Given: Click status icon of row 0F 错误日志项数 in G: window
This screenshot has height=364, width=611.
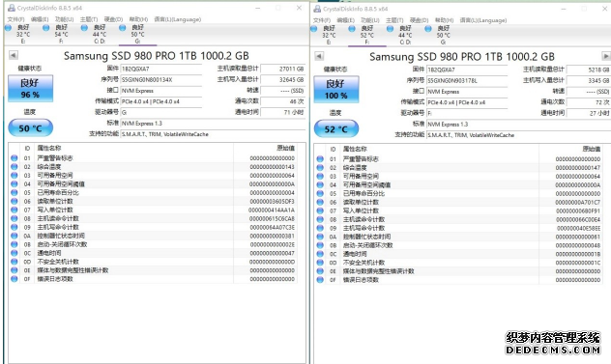Looking at the screenshot, I should (15, 279).
